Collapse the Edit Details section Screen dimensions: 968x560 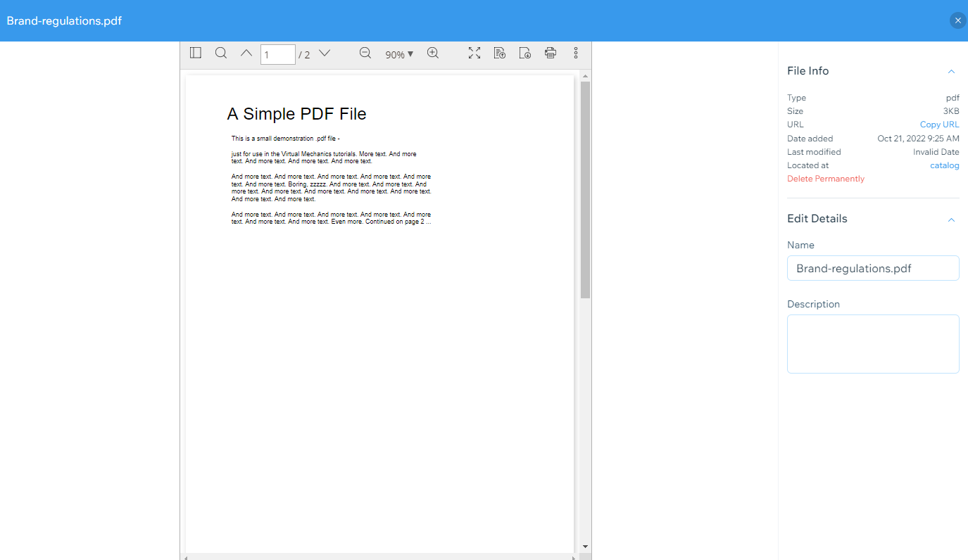coord(951,219)
